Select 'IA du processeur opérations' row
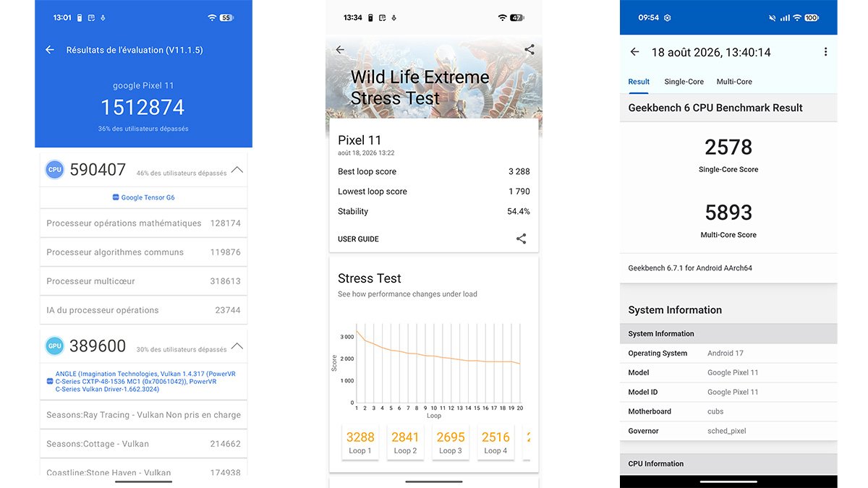 (143, 310)
